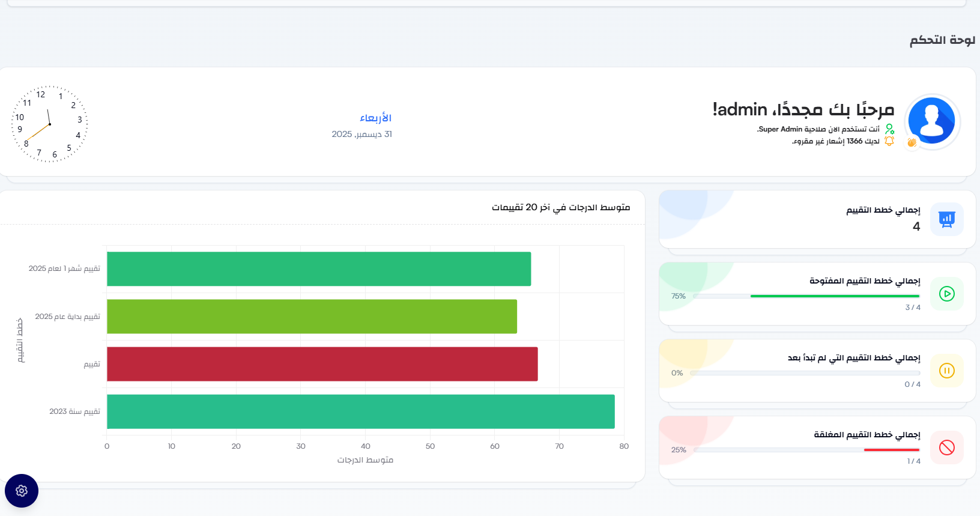The width and height of the screenshot is (980, 516).
Task: Click the red bar labeled تقييم
Action: click(322, 364)
